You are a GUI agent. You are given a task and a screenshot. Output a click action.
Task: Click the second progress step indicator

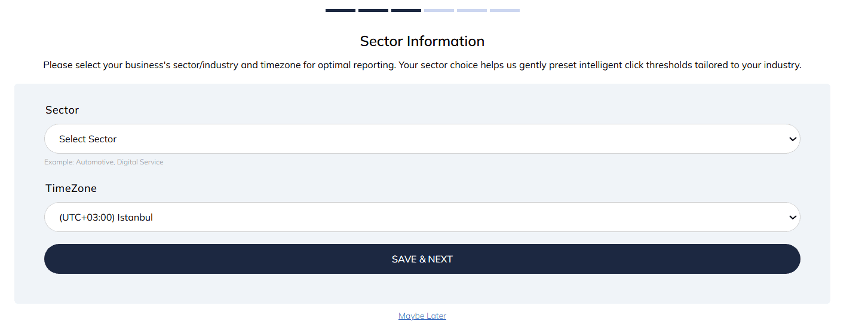(373, 10)
